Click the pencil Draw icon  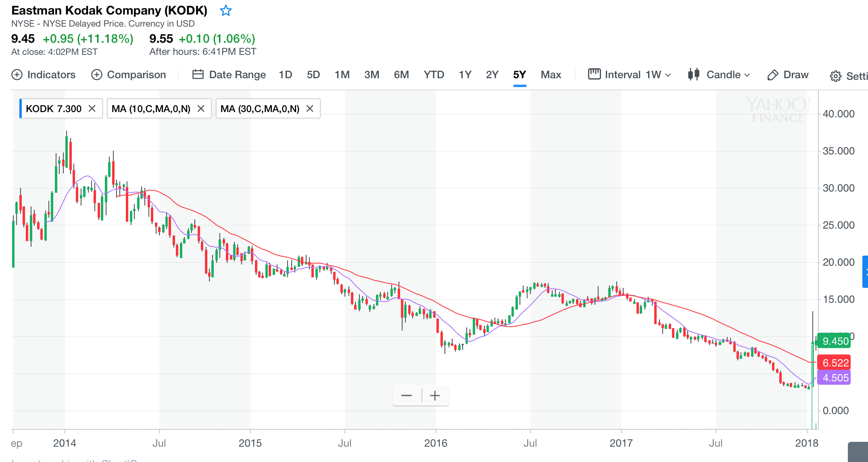773,75
